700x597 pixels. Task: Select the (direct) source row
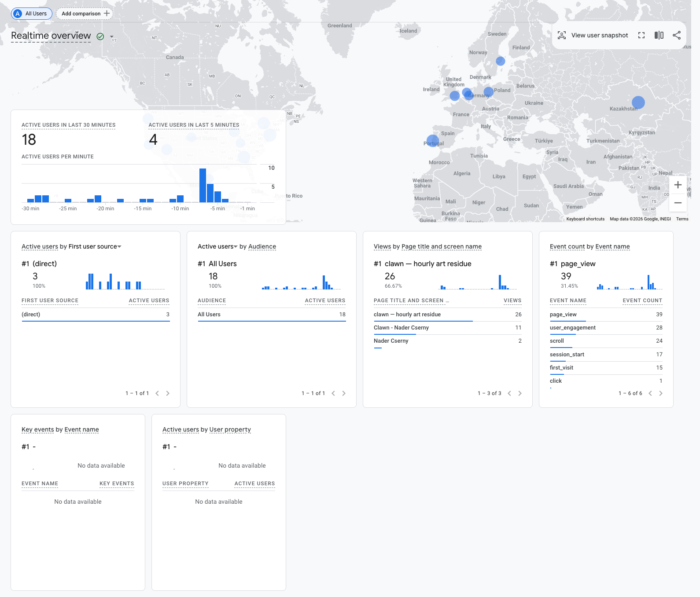(x=96, y=315)
